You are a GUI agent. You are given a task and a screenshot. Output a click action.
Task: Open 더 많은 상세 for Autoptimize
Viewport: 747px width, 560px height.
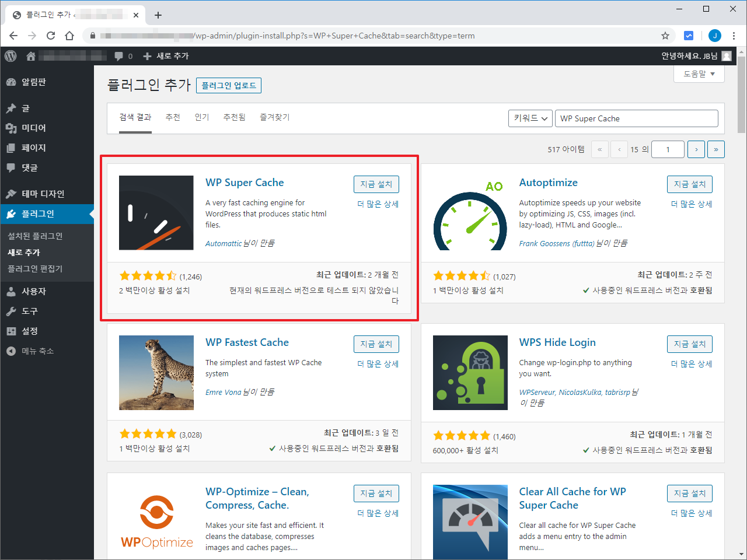click(x=692, y=204)
